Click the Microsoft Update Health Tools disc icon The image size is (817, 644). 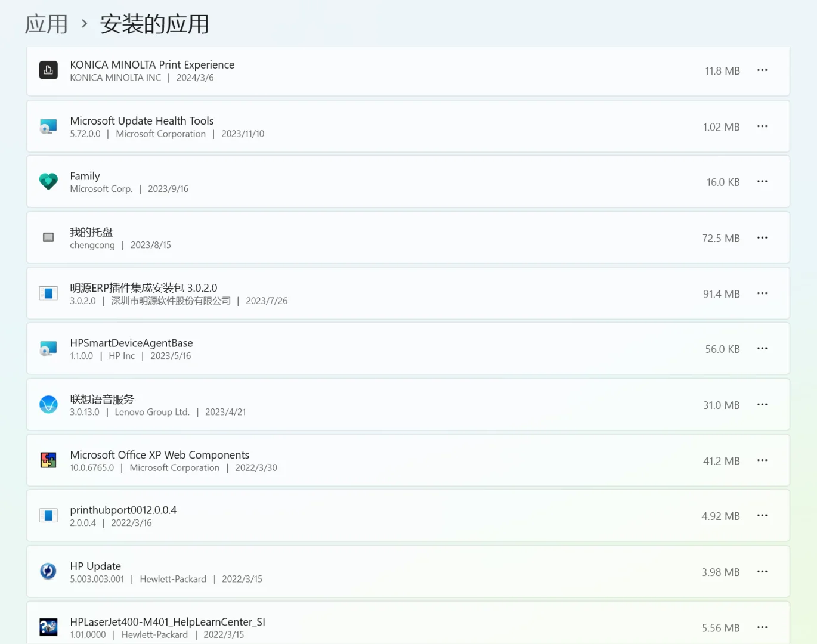[48, 126]
